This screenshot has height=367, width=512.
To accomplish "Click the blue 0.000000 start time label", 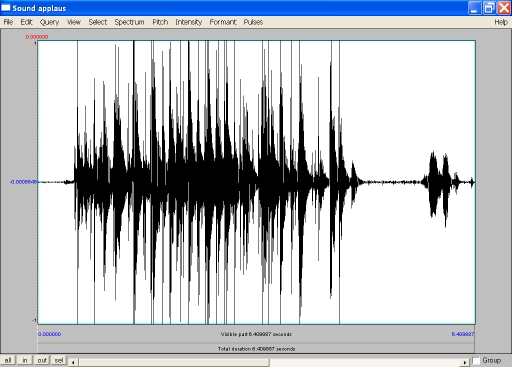I will click(49, 334).
